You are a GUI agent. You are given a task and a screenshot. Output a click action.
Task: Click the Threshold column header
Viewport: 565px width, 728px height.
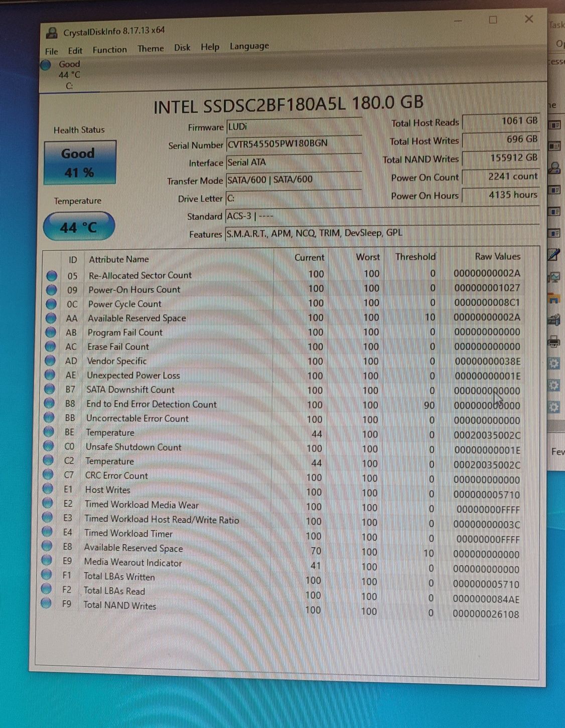pos(415,257)
